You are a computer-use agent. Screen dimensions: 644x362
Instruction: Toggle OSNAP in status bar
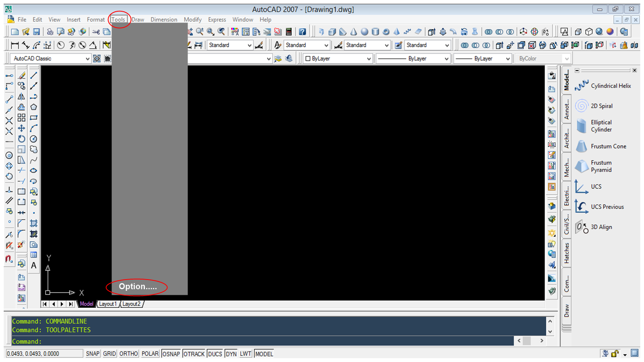(x=171, y=354)
